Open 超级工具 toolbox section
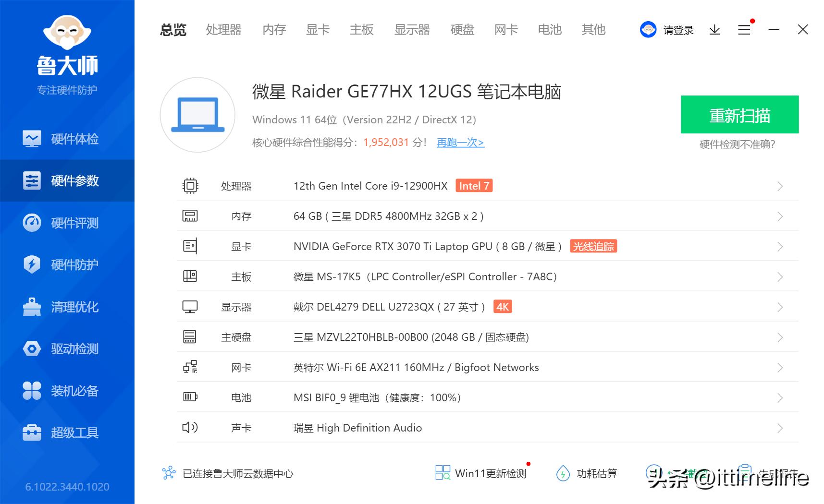Screen dimensions: 824x504 coord(67,432)
